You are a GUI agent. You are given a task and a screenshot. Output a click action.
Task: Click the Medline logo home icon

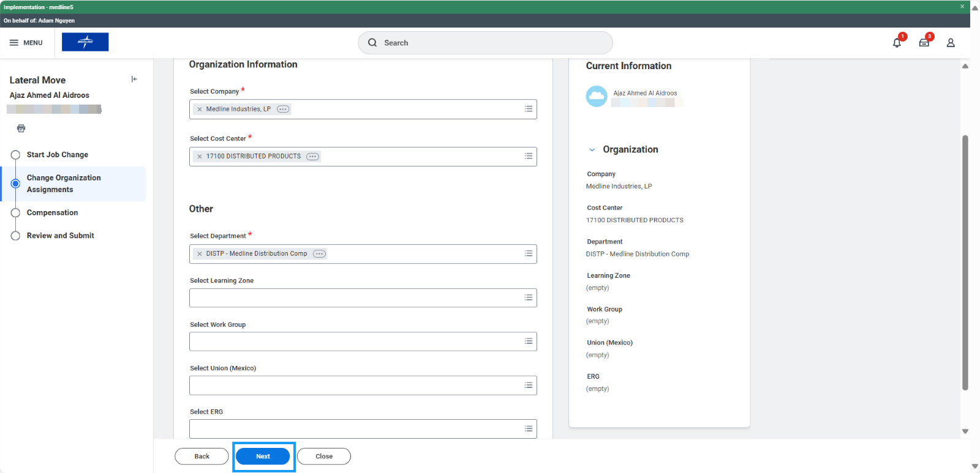click(x=85, y=42)
